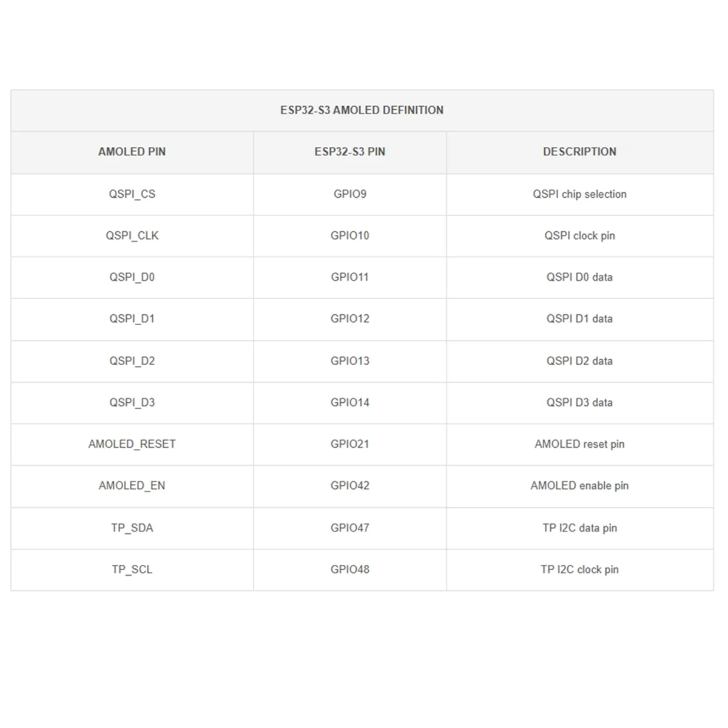Click the GPIO10 cell
The width and height of the screenshot is (728, 728).
click(x=349, y=235)
